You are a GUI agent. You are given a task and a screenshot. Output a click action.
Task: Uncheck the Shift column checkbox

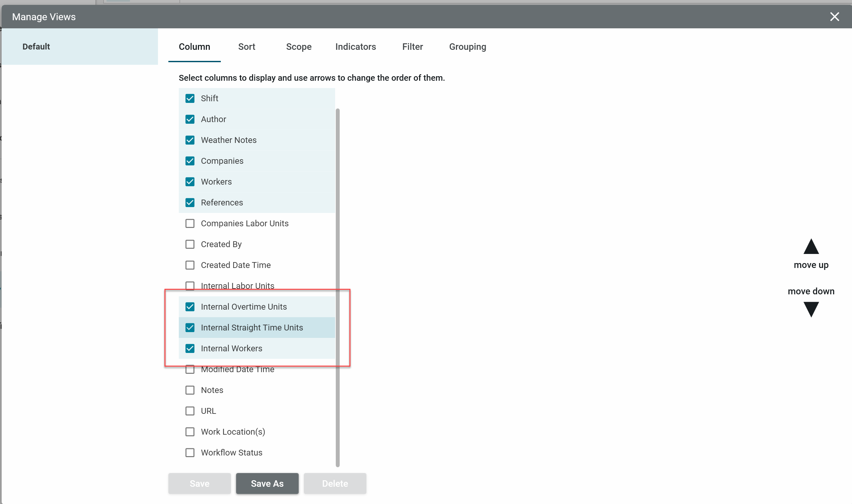click(x=190, y=99)
